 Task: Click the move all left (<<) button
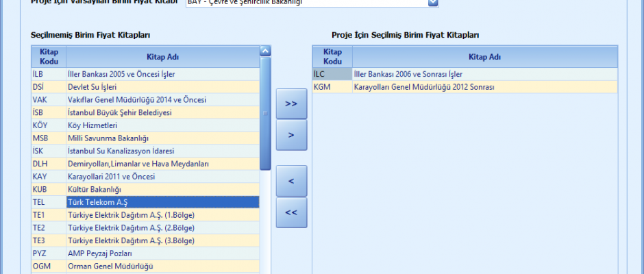coord(291,212)
